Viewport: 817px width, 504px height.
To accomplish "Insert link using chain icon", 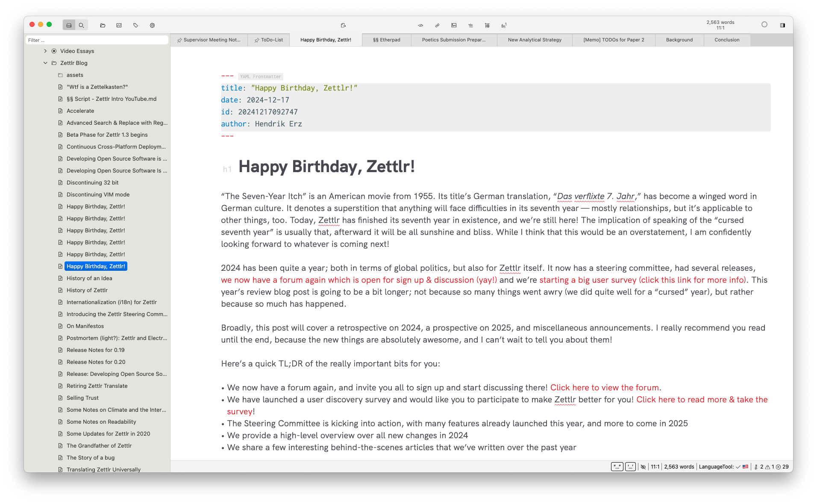I will coord(437,25).
